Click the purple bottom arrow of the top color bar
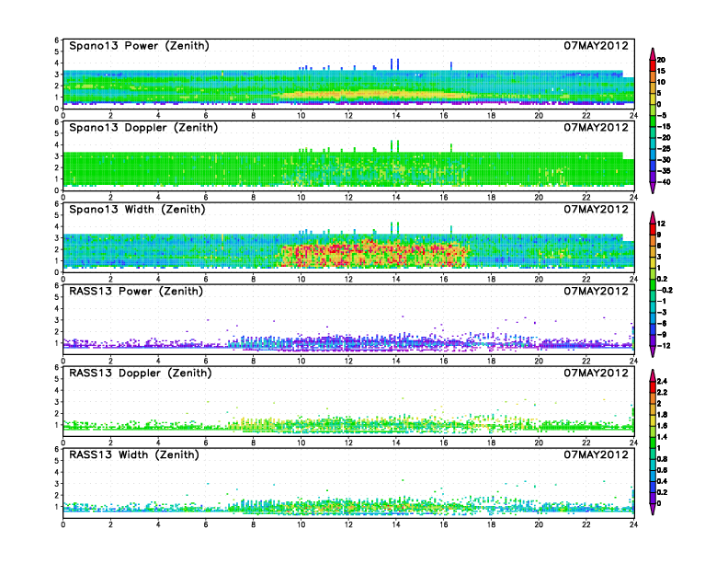Screen dimensions: 728x563 (x=653, y=188)
